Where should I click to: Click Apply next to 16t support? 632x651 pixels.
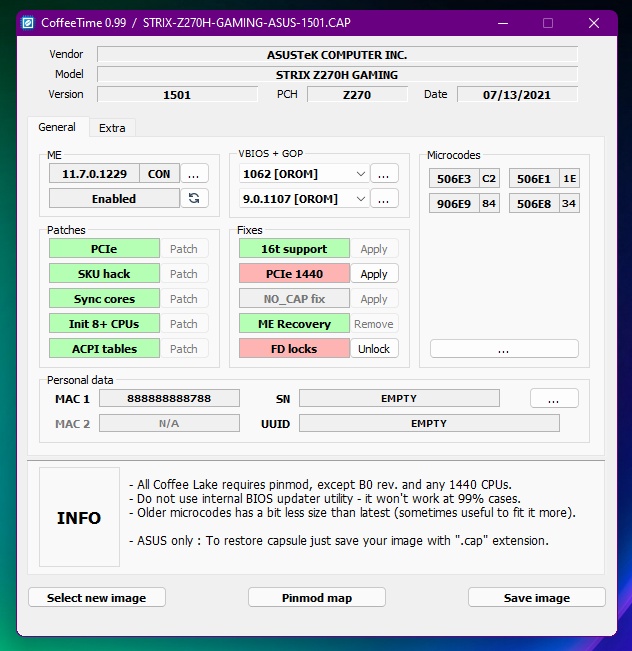point(374,249)
